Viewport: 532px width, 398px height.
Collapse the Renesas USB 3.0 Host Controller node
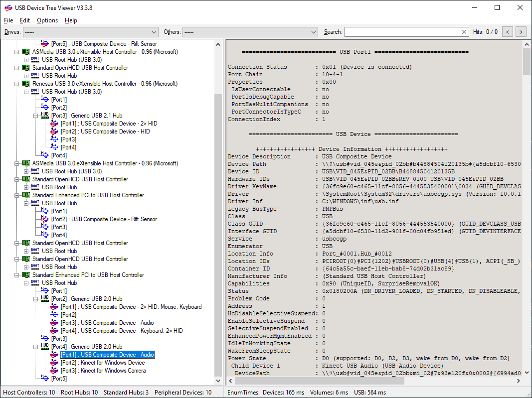(x=16, y=84)
